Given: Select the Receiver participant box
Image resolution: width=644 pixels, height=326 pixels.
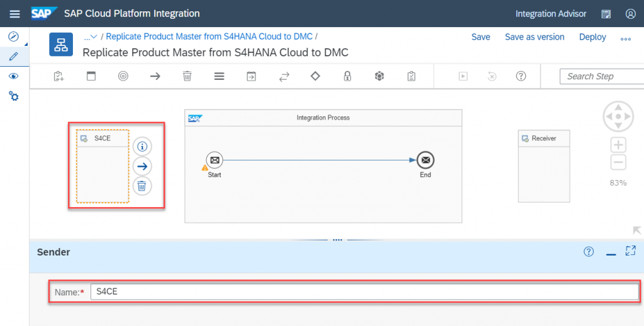Looking at the screenshot, I should (x=544, y=166).
